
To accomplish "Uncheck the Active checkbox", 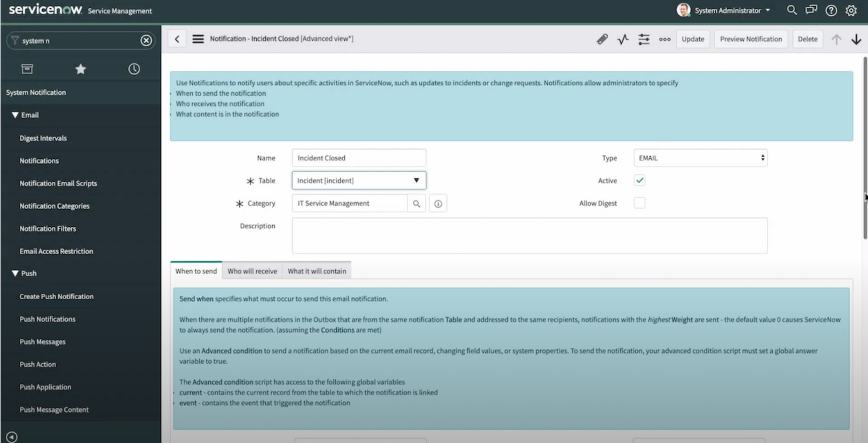I will (x=639, y=180).
